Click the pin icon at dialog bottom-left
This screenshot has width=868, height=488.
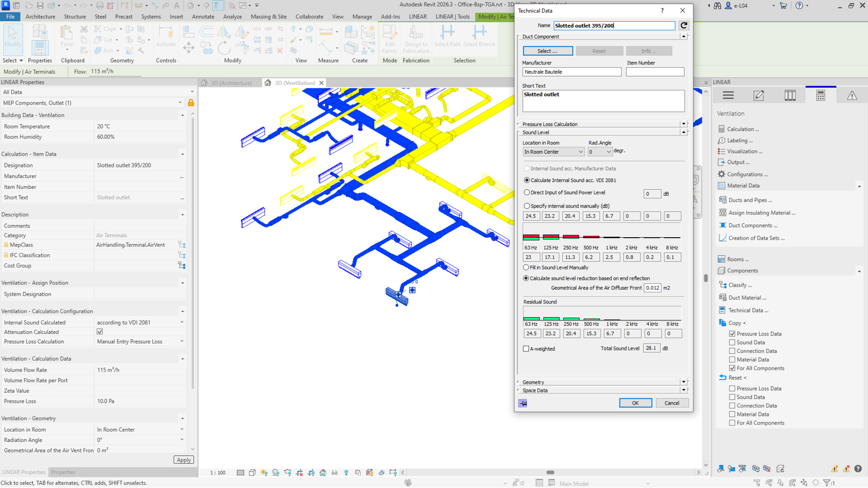pyautogui.click(x=523, y=404)
